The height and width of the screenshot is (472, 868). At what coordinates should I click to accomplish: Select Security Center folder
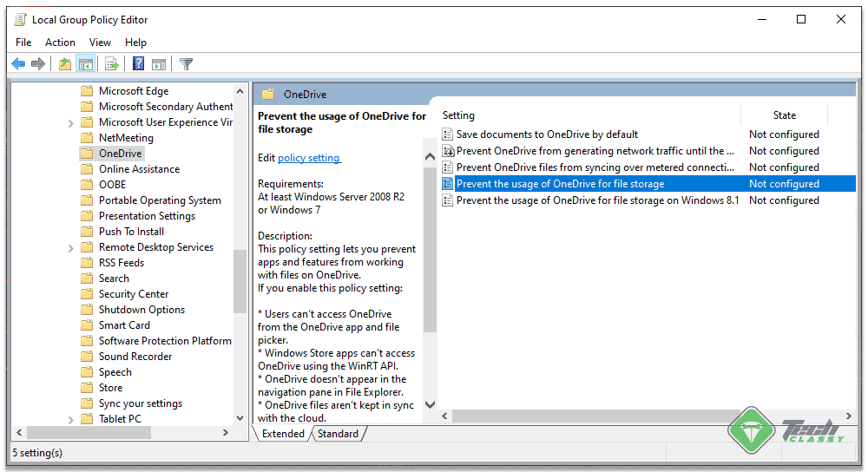tap(134, 294)
